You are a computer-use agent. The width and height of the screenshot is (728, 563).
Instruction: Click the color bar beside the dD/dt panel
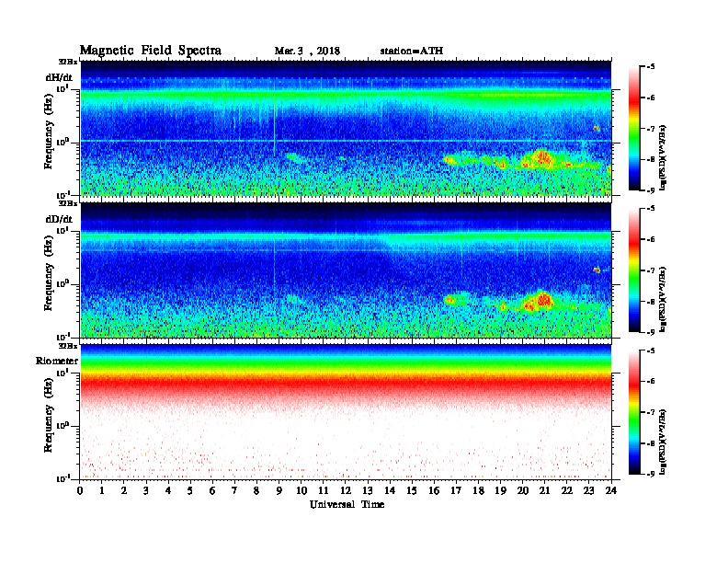point(634,270)
